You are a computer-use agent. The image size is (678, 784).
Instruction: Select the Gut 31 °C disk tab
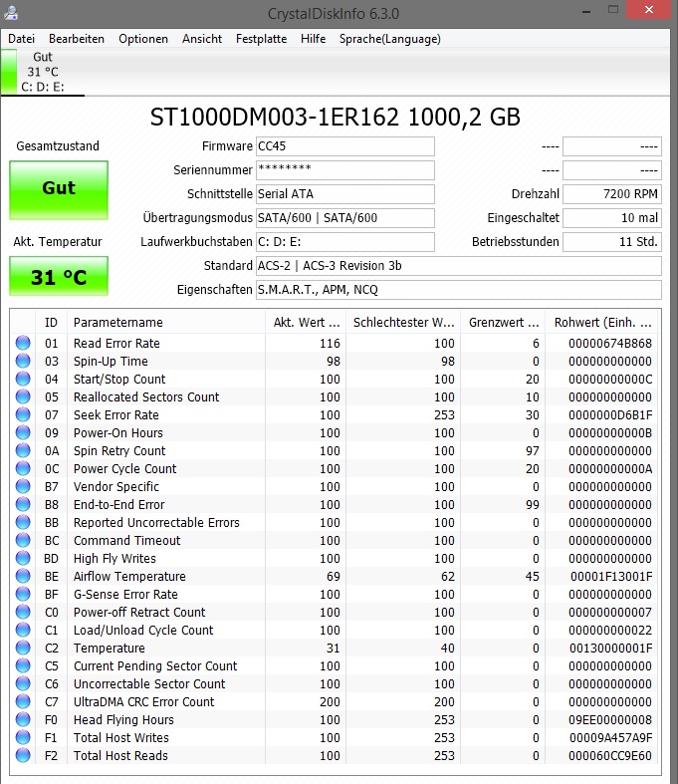point(43,72)
